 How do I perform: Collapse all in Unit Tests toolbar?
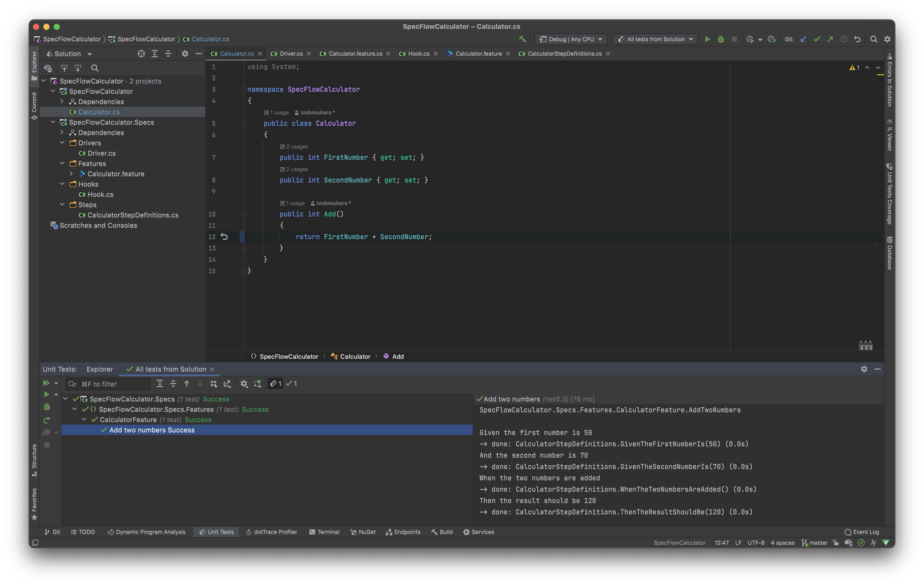(173, 383)
